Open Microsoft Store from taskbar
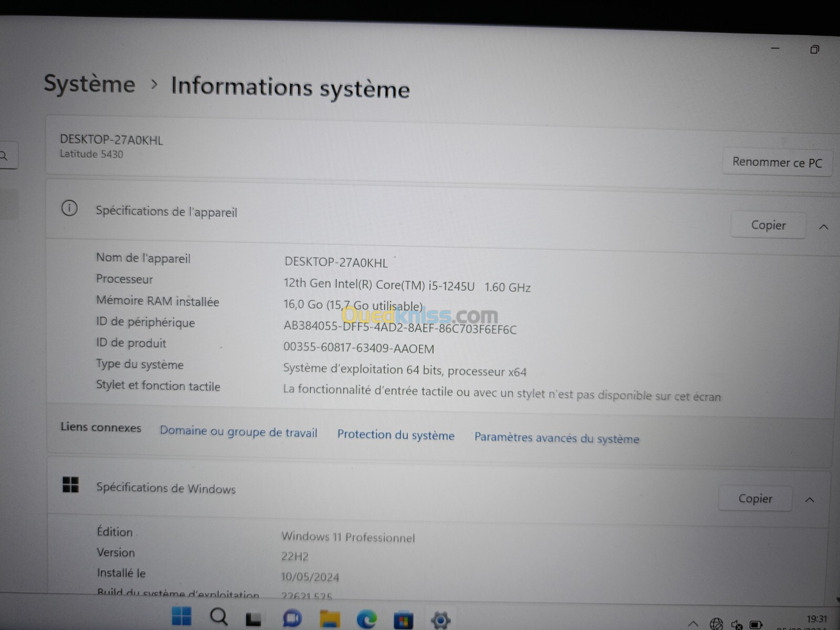Screen dimensions: 840x630 [403, 621]
